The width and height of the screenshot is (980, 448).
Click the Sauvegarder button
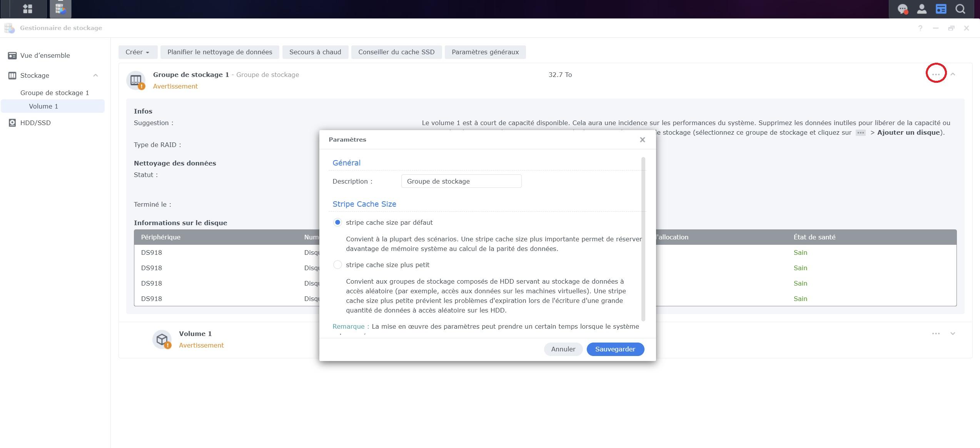pyautogui.click(x=615, y=349)
